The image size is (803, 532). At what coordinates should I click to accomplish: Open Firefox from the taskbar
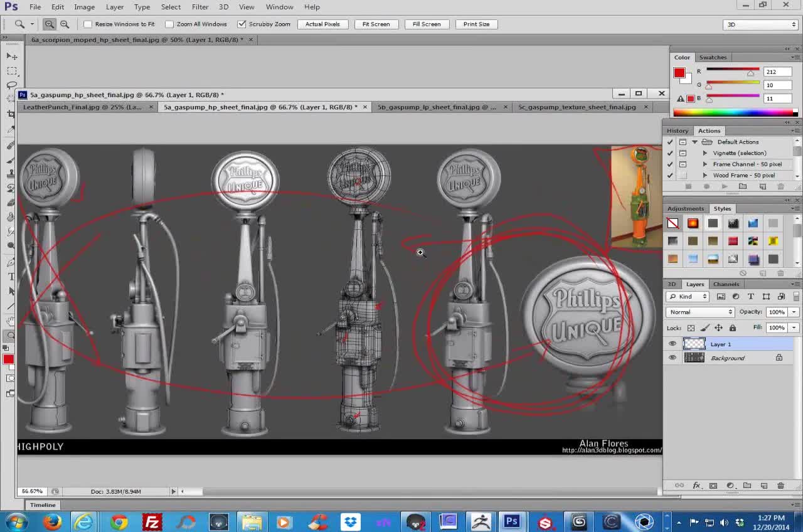coord(53,521)
